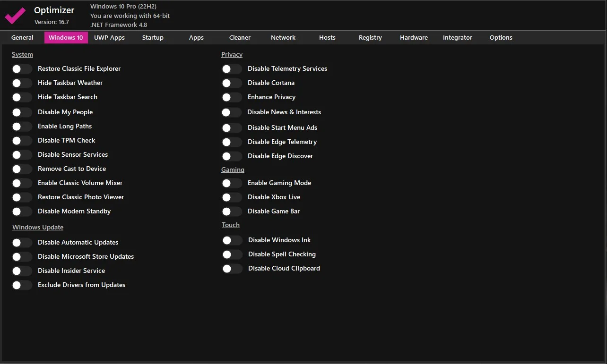The width and height of the screenshot is (607, 364).
Task: Select the Windows 10 tab
Action: 66,38
